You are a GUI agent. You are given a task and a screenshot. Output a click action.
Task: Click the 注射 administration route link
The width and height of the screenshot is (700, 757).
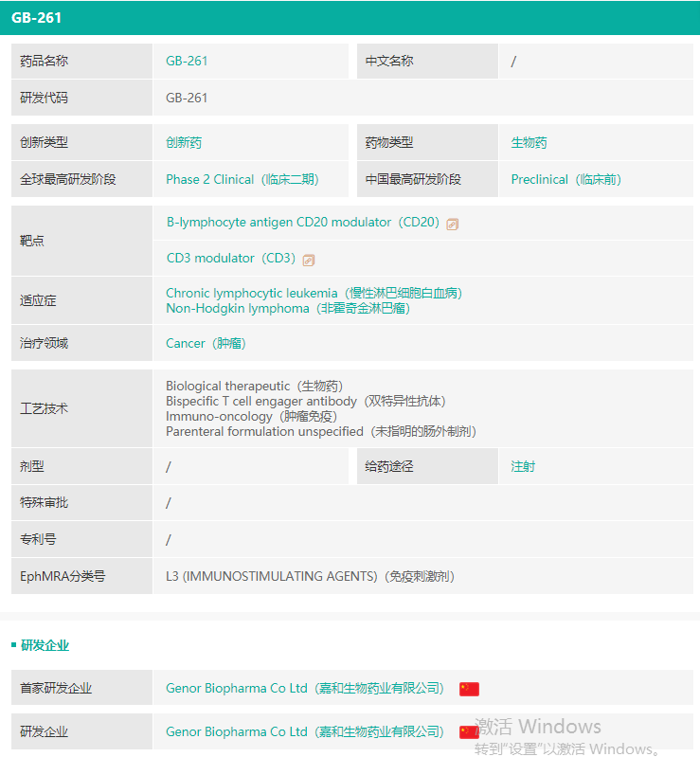(x=523, y=466)
